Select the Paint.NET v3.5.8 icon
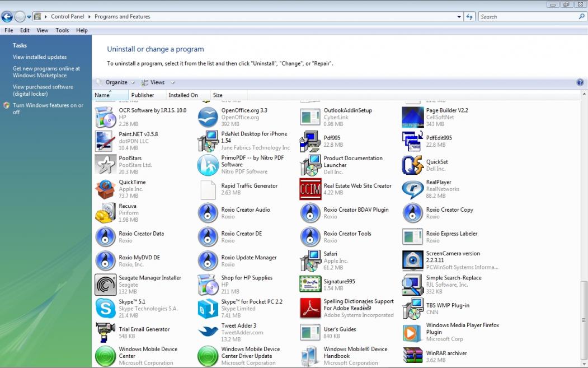 point(105,141)
